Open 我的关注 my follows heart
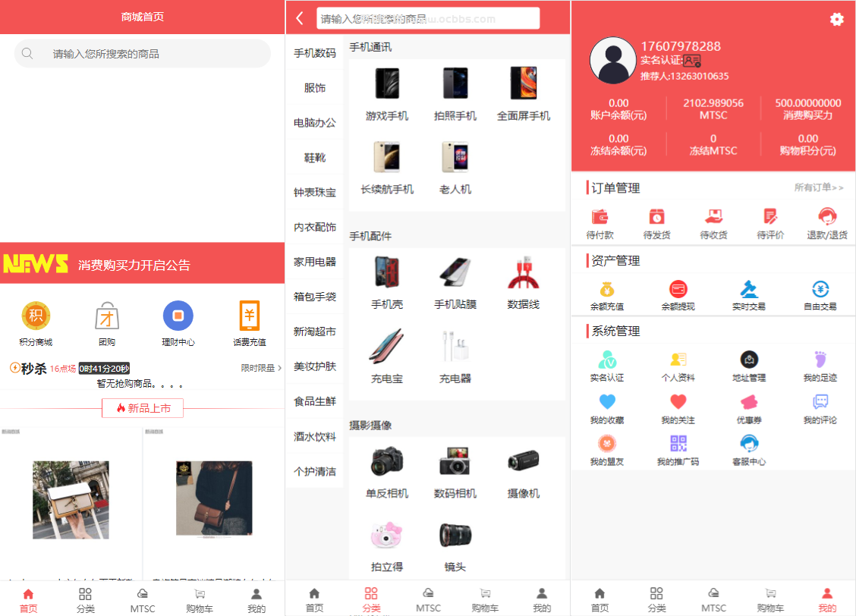The height and width of the screenshot is (616, 856). tap(678, 409)
